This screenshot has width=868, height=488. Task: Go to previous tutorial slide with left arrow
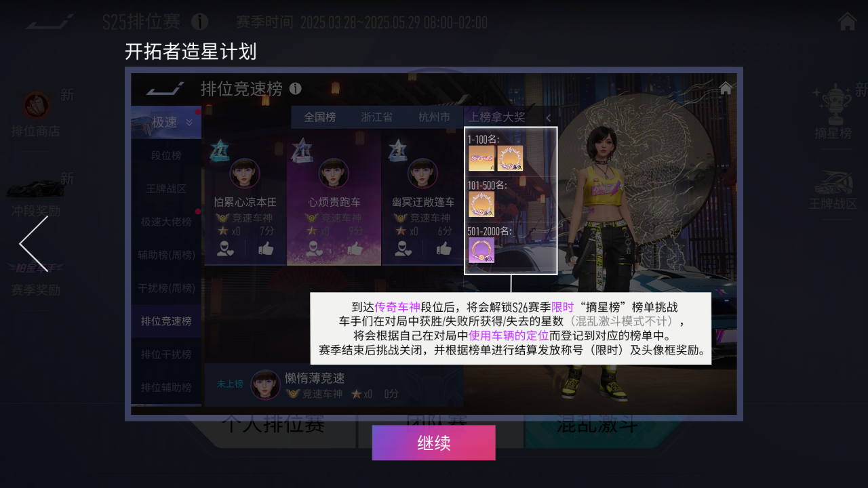click(x=34, y=244)
